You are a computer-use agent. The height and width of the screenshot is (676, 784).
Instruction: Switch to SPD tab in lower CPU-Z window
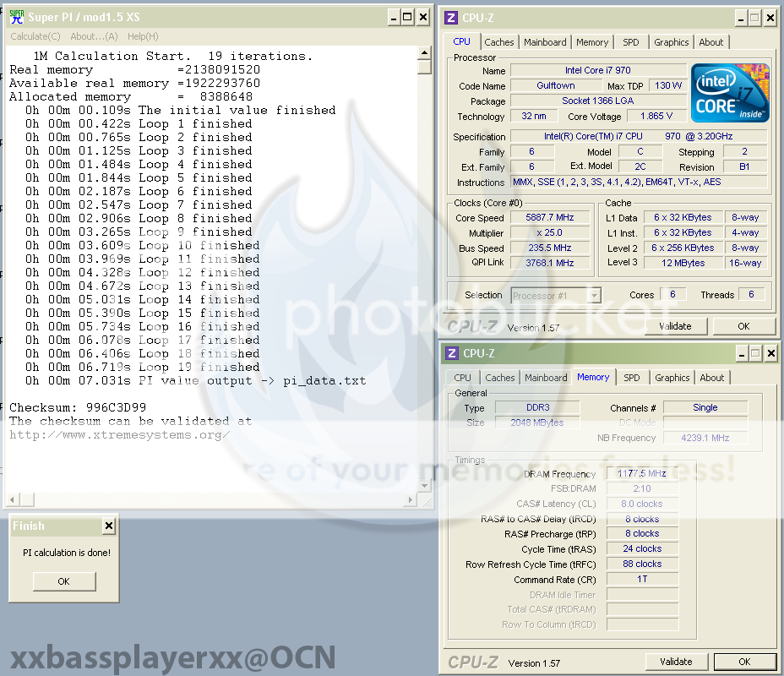click(631, 378)
